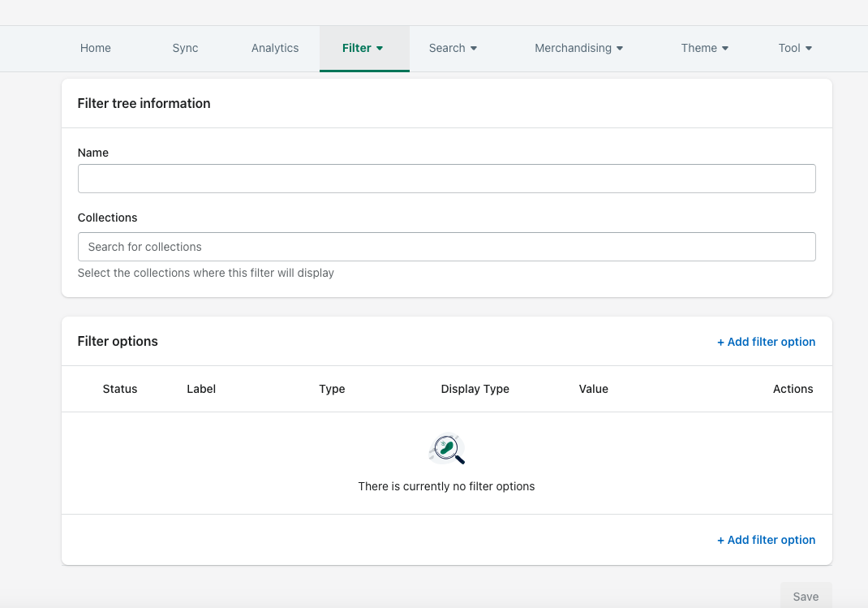The image size is (868, 608).
Task: Expand the Theme dropdown menu
Action: click(704, 48)
